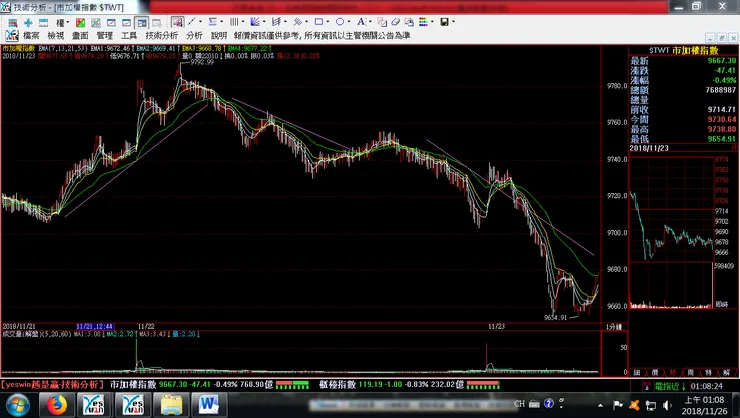Select the fan lines drawing tool
This screenshot has height=418, width=740.
[x=255, y=22]
